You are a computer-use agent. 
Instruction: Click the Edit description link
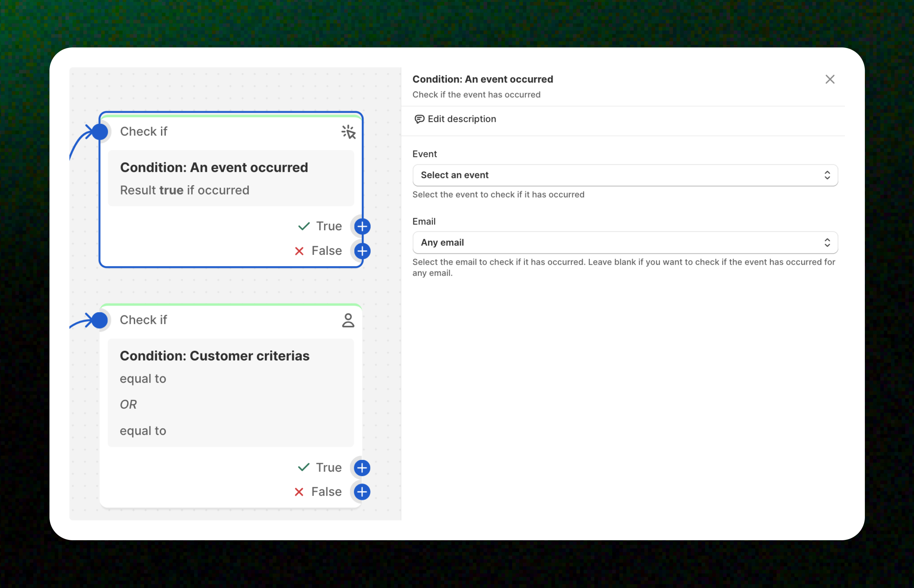click(461, 119)
